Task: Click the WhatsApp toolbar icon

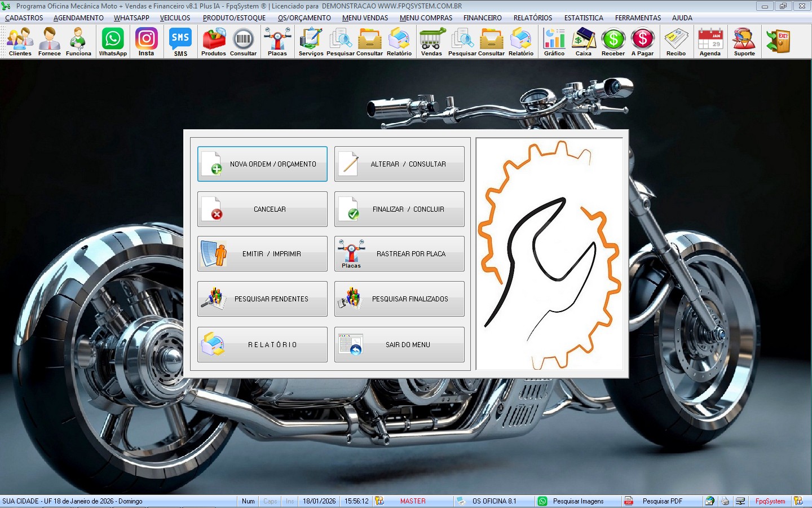Action: [113, 42]
